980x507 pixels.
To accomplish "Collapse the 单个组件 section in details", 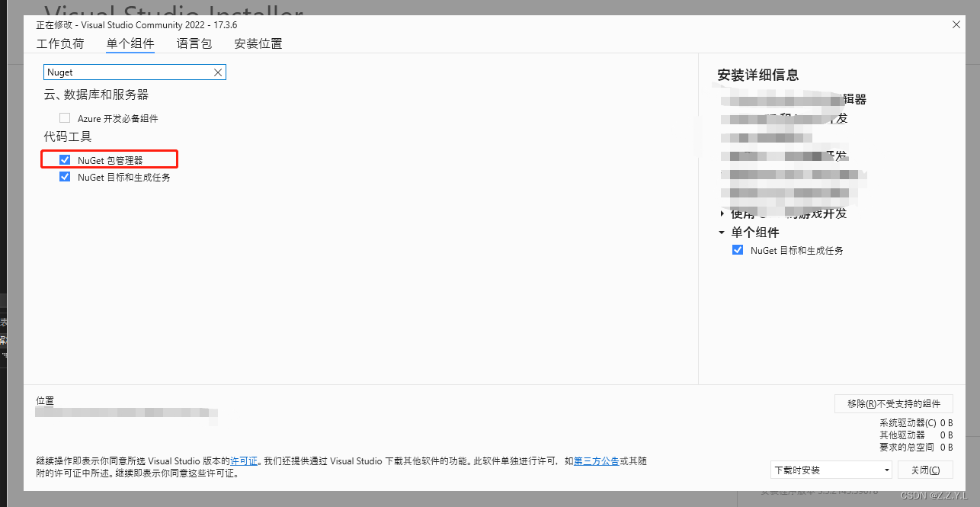I will click(x=722, y=233).
